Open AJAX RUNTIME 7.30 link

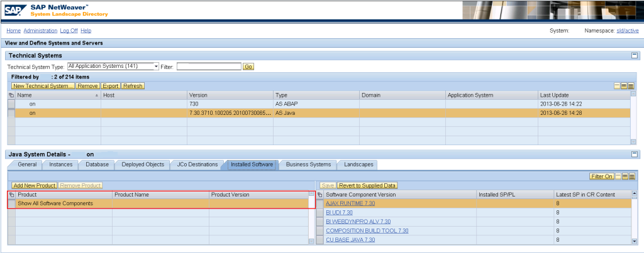[x=350, y=203]
